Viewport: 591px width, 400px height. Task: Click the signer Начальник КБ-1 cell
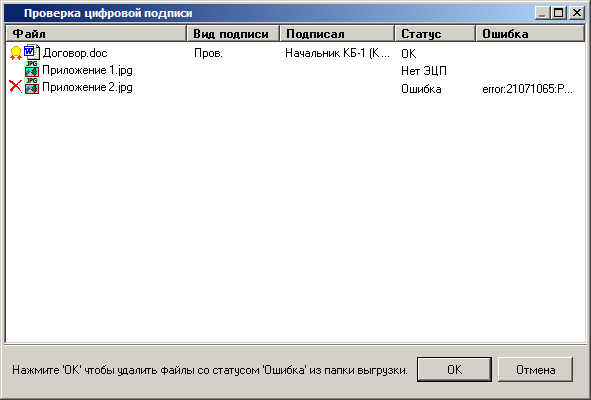[x=337, y=53]
